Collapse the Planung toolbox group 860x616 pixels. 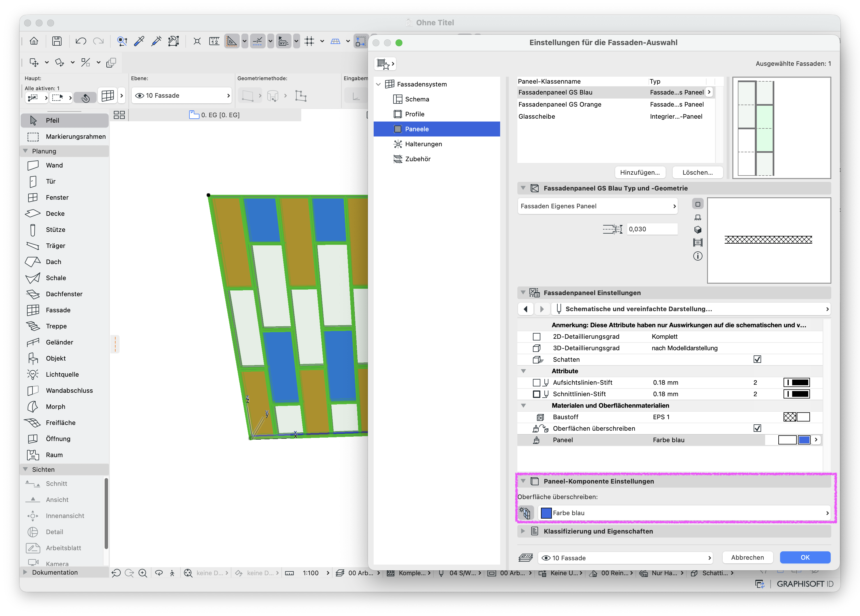coord(25,151)
